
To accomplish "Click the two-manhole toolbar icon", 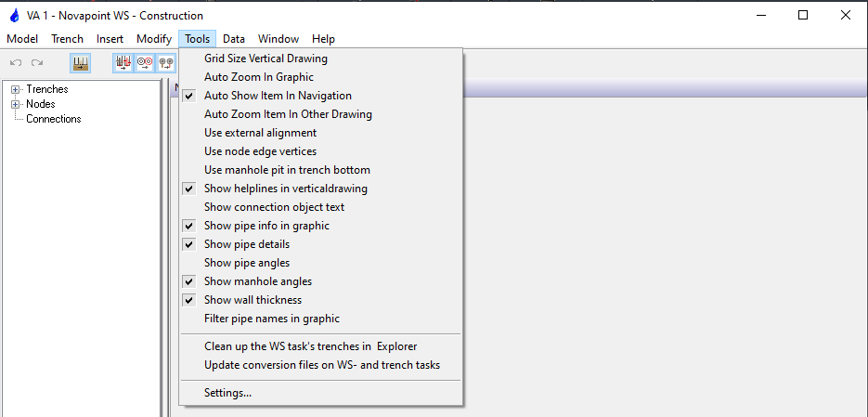I will click(x=166, y=63).
